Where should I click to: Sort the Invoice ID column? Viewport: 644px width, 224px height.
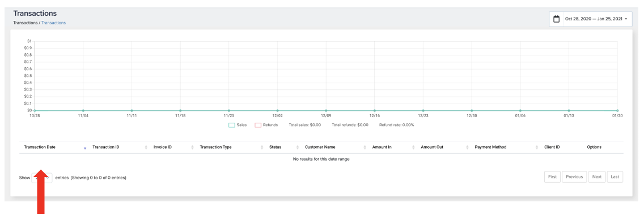[192, 147]
